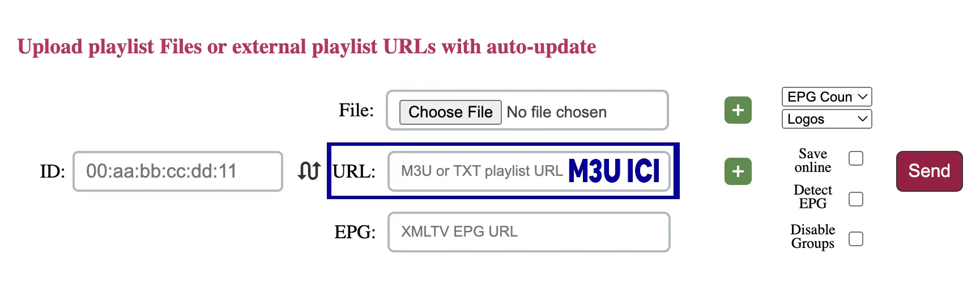Click the 'URL:' field label
The height and width of the screenshot is (299, 980).
[354, 171]
